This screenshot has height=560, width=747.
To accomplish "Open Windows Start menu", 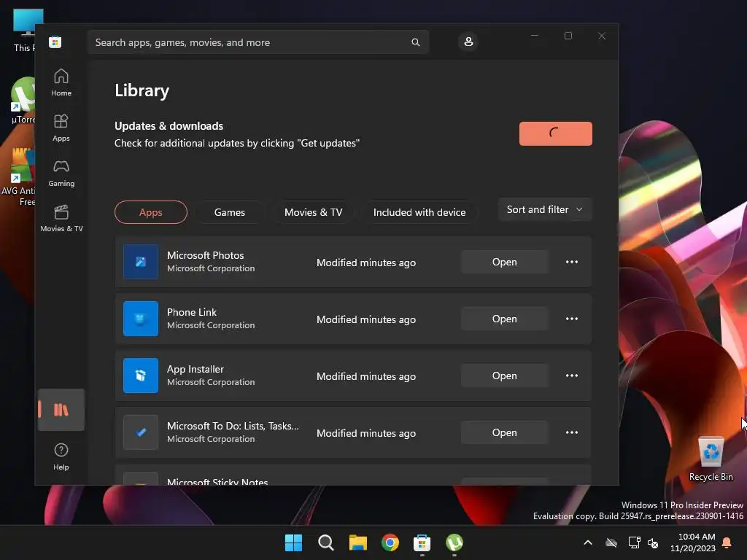I will [293, 542].
